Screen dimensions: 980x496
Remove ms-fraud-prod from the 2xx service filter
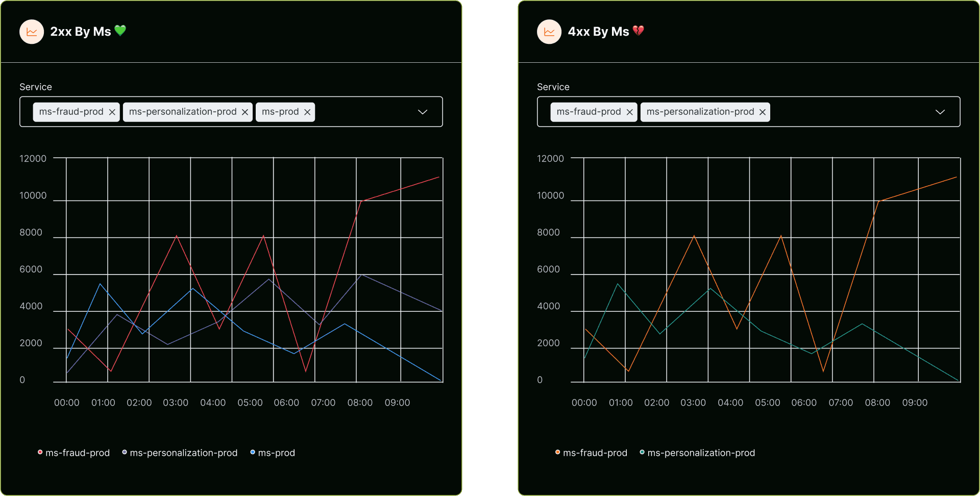click(112, 112)
